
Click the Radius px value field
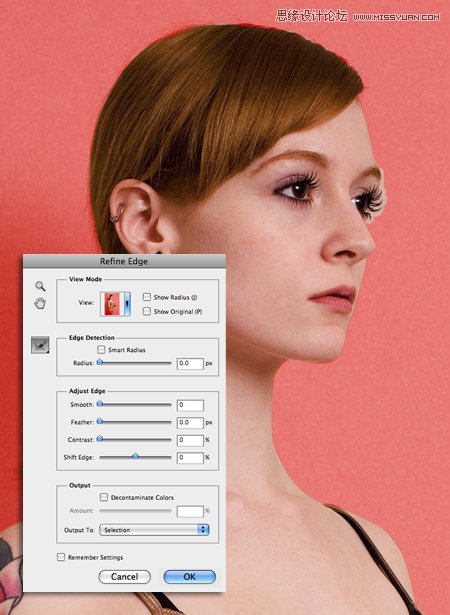pyautogui.click(x=190, y=364)
